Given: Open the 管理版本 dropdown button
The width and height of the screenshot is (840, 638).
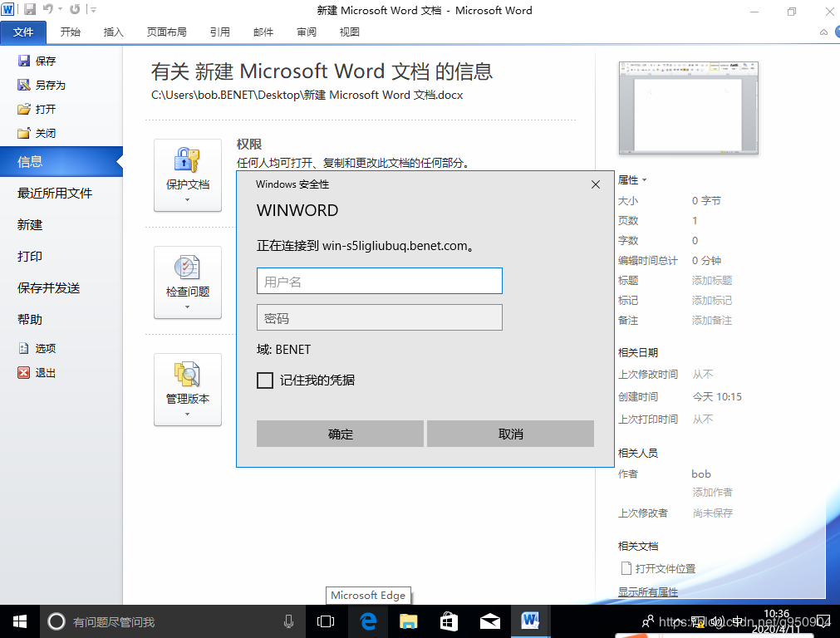Looking at the screenshot, I should pos(188,390).
